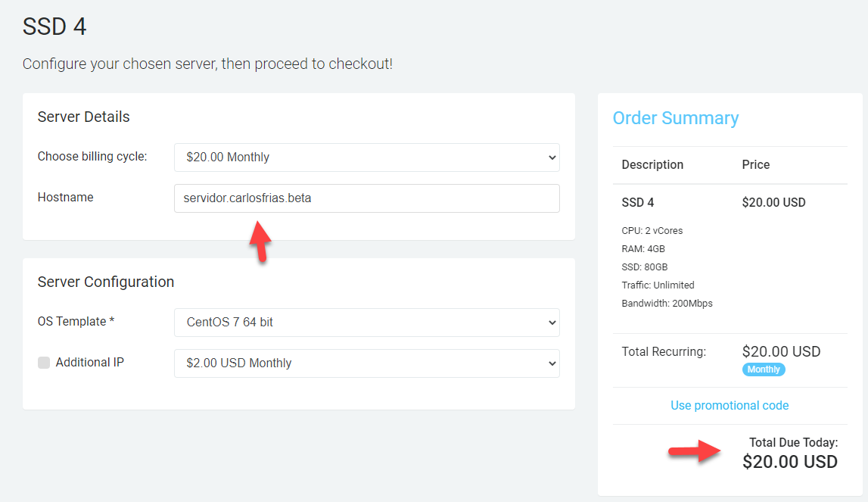
Task: Click the red arrow below the hostname
Action: pyautogui.click(x=260, y=240)
